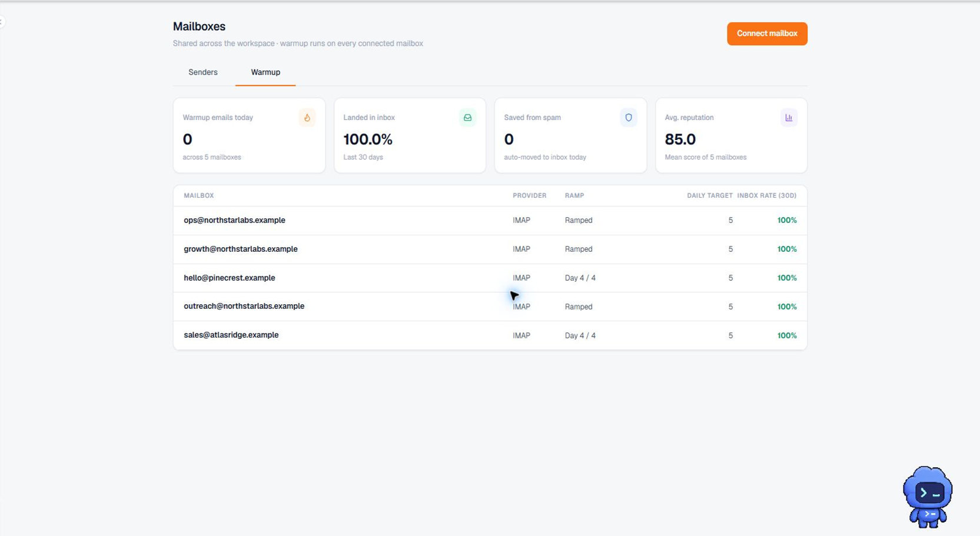Viewport: 980px width, 536px height.
Task: Open ops@northstarlabs.example mailbox row
Action: 490,221
